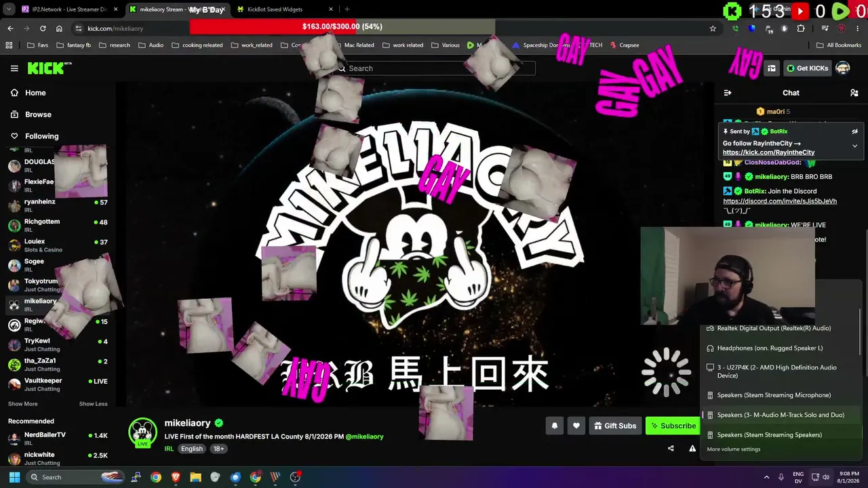Screen dimensions: 868x488
Task: Open recommended channel nickwhite
Action: pos(58,458)
